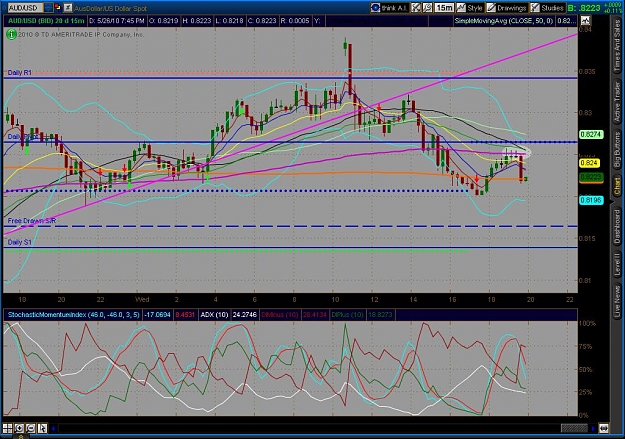Open the Studies menu
The image size is (625, 439).
548,8
